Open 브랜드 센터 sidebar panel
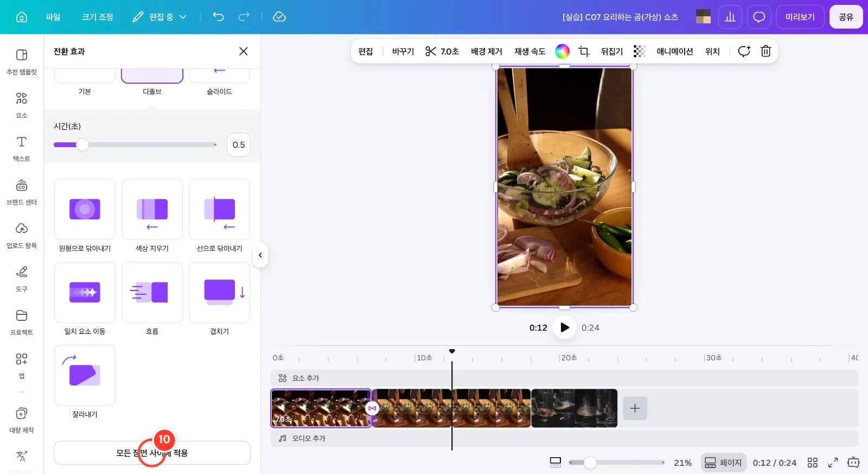 point(22,192)
